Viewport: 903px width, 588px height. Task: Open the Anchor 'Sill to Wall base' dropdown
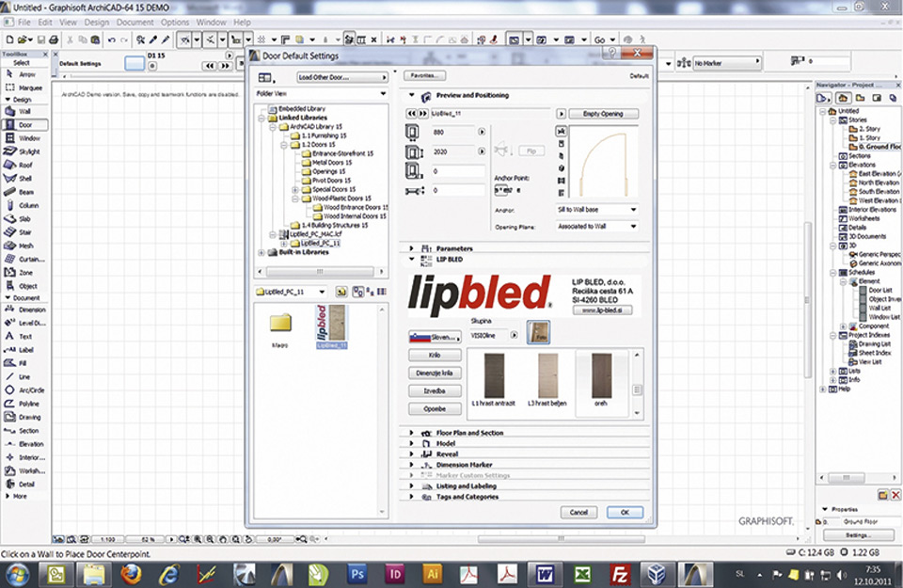point(596,210)
